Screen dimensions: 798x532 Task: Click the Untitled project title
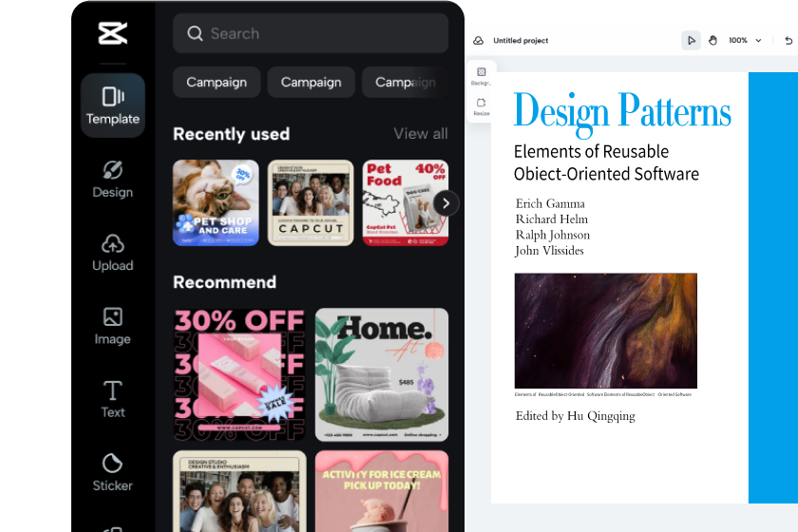[521, 40]
